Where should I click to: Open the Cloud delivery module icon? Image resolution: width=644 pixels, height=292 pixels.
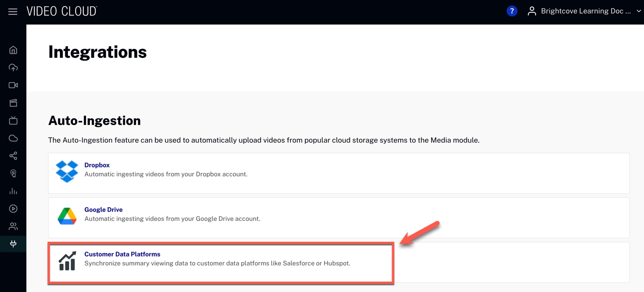pyautogui.click(x=13, y=138)
